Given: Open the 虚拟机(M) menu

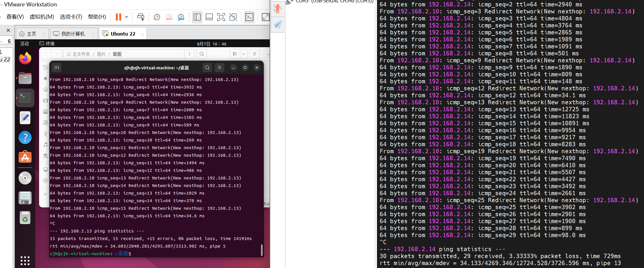Looking at the screenshot, I should (42, 17).
